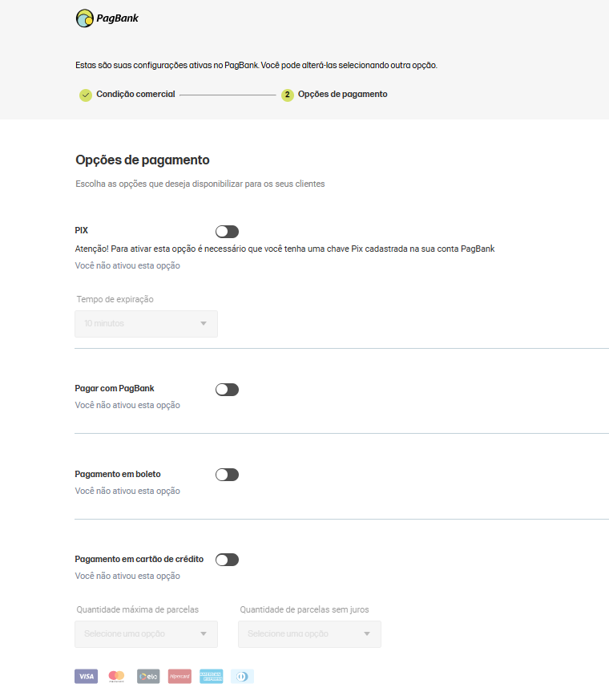This screenshot has width=609, height=700.
Task: Click the American Express brand icon
Action: pos(211,676)
